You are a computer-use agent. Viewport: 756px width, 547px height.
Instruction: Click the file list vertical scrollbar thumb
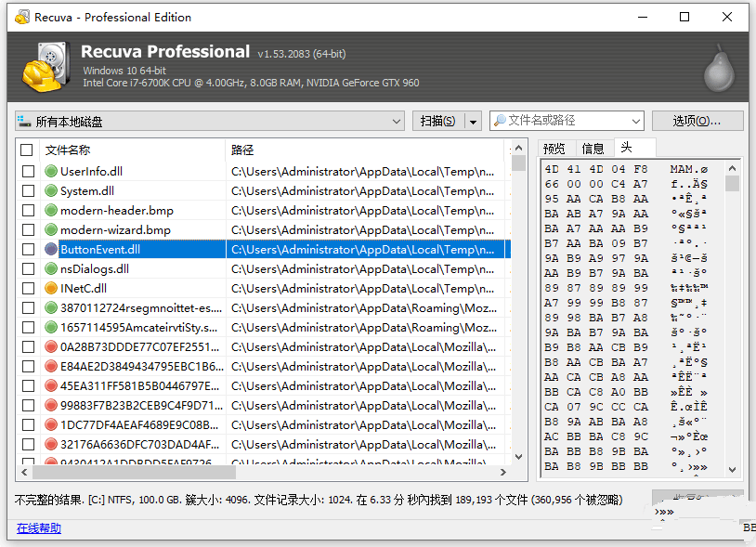point(519,163)
